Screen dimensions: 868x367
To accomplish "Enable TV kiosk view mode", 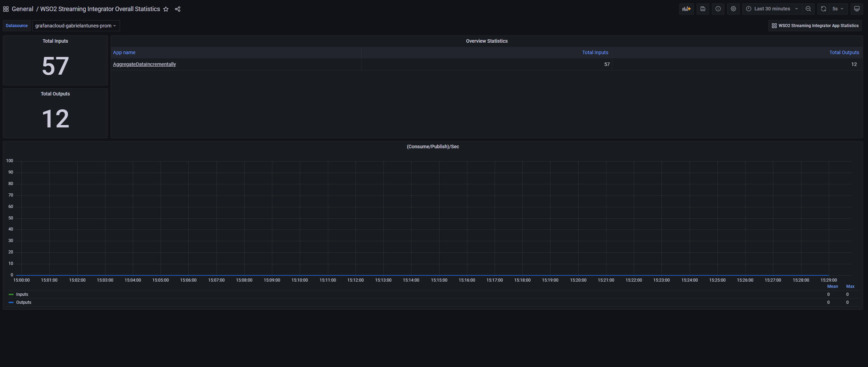I will (857, 9).
